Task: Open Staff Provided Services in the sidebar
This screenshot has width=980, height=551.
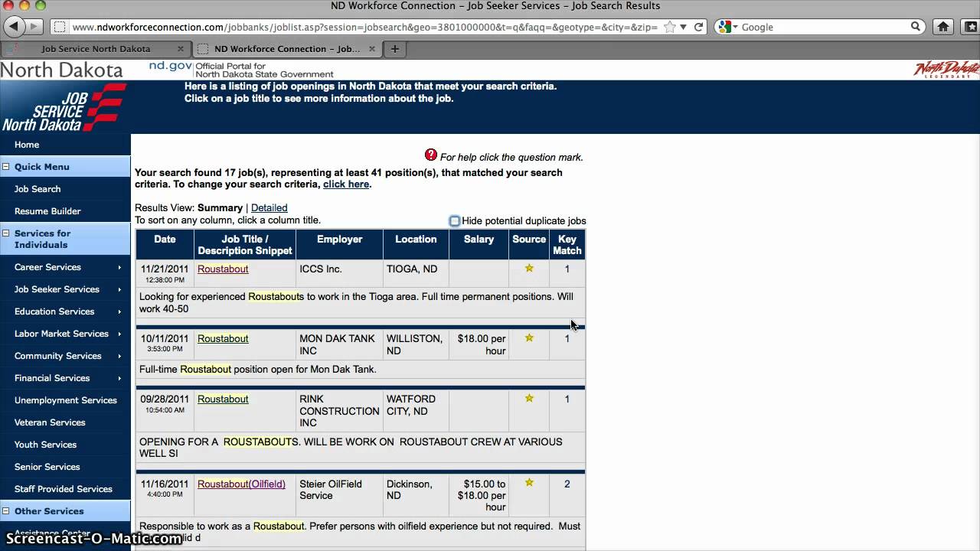Action: 64,489
